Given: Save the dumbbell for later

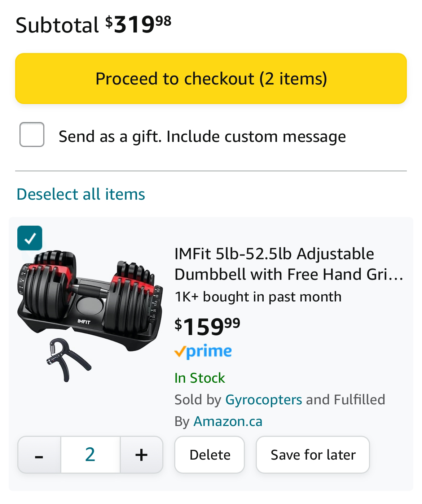Looking at the screenshot, I should click(312, 454).
